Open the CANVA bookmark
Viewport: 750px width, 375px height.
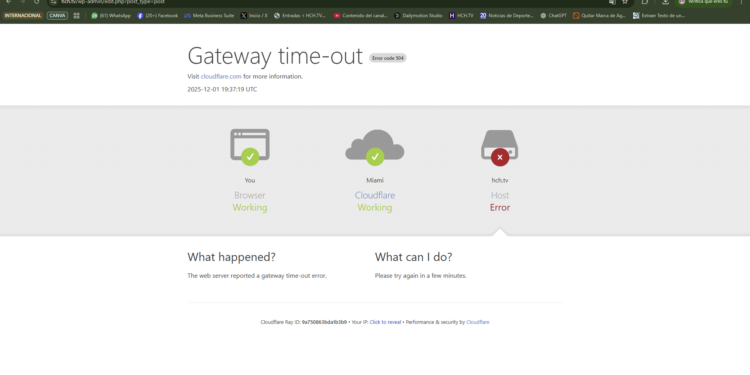pyautogui.click(x=57, y=16)
